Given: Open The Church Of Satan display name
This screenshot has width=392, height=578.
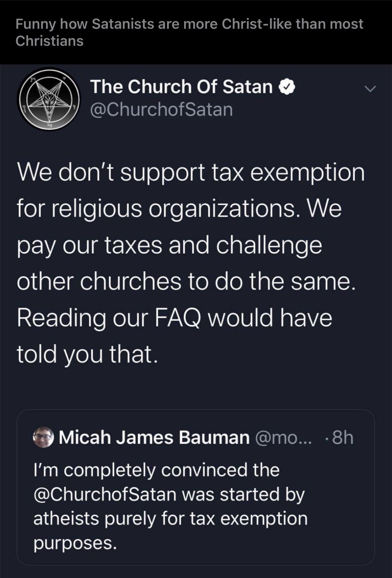Looking at the screenshot, I should tap(181, 87).
